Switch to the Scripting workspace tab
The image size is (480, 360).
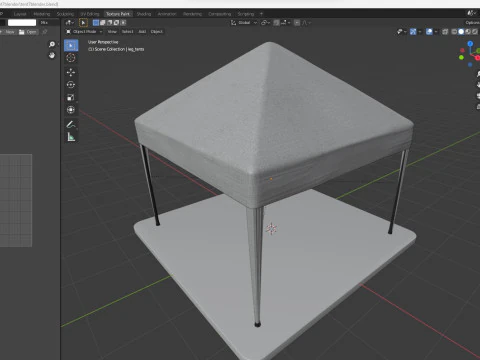coord(246,14)
